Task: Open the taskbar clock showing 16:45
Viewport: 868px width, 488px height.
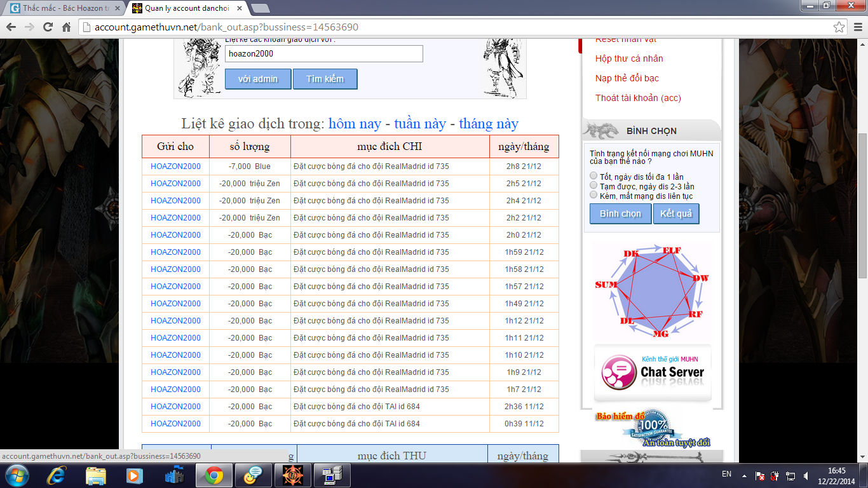Action: [x=836, y=475]
